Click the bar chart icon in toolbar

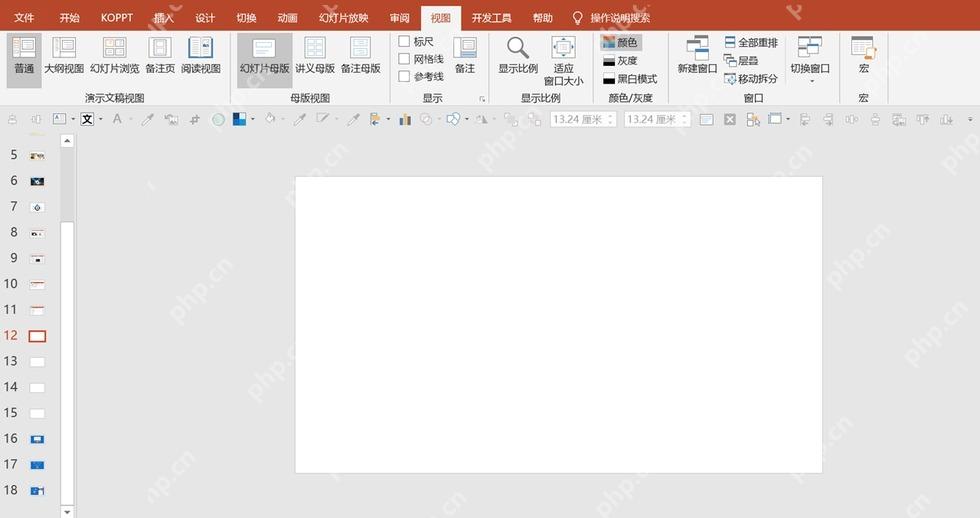tap(405, 119)
